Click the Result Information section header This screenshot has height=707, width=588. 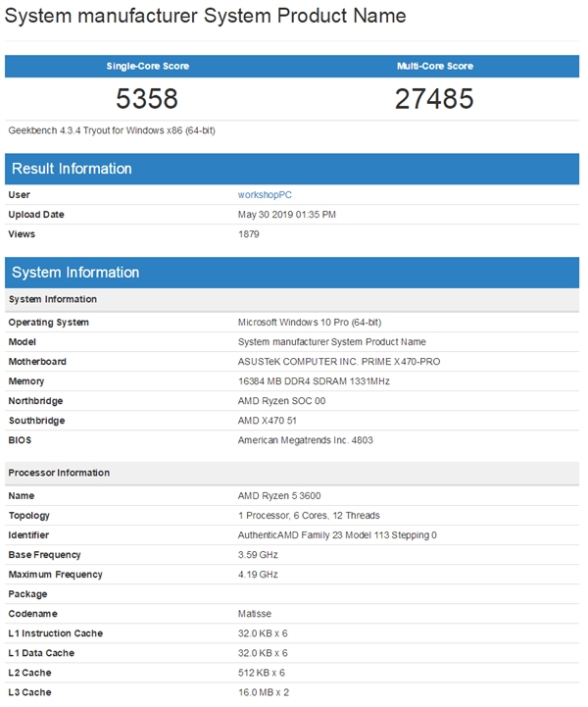pos(72,169)
